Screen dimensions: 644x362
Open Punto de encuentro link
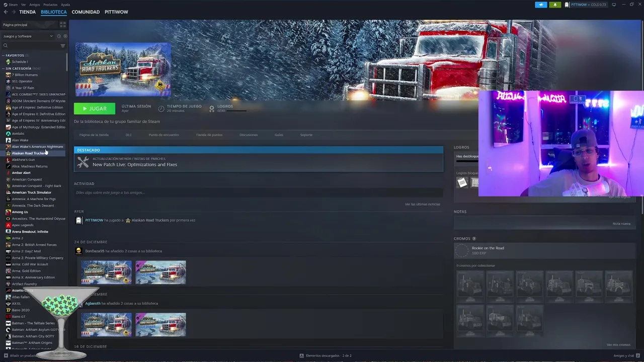(x=164, y=135)
